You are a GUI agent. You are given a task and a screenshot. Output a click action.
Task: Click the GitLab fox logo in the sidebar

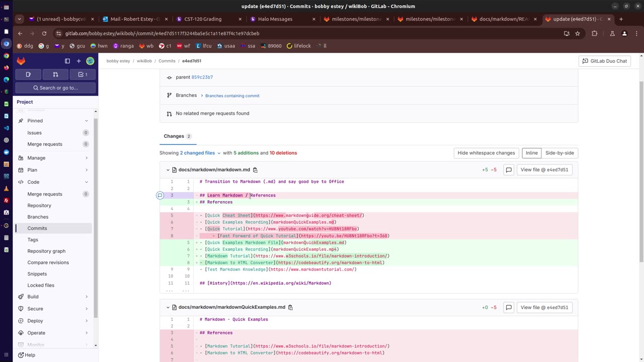21,61
